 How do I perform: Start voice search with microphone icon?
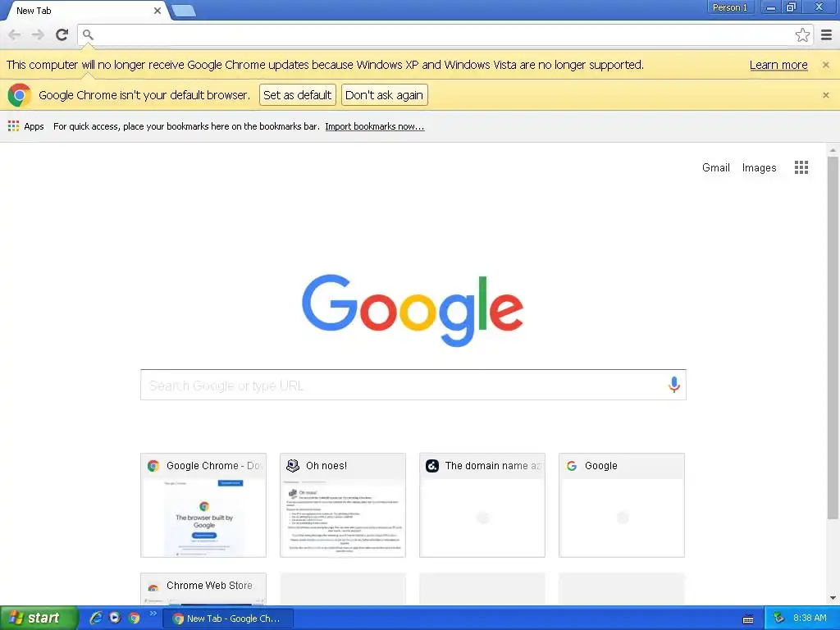[674, 385]
